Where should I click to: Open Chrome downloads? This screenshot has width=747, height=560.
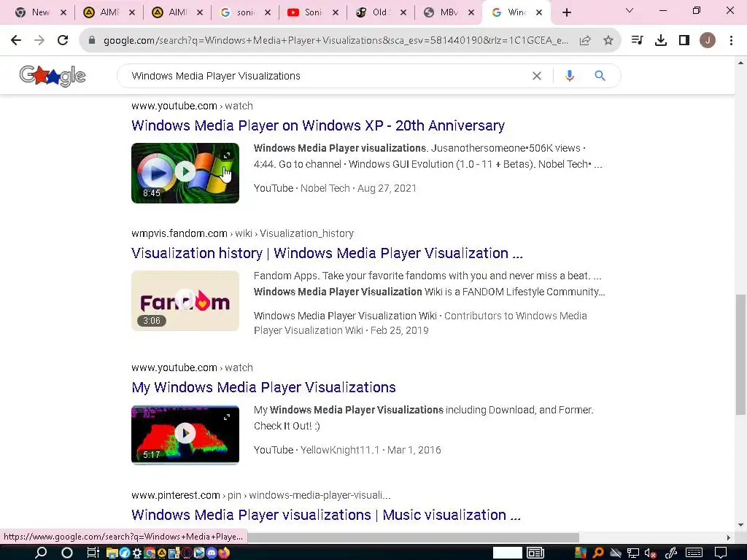661,41
